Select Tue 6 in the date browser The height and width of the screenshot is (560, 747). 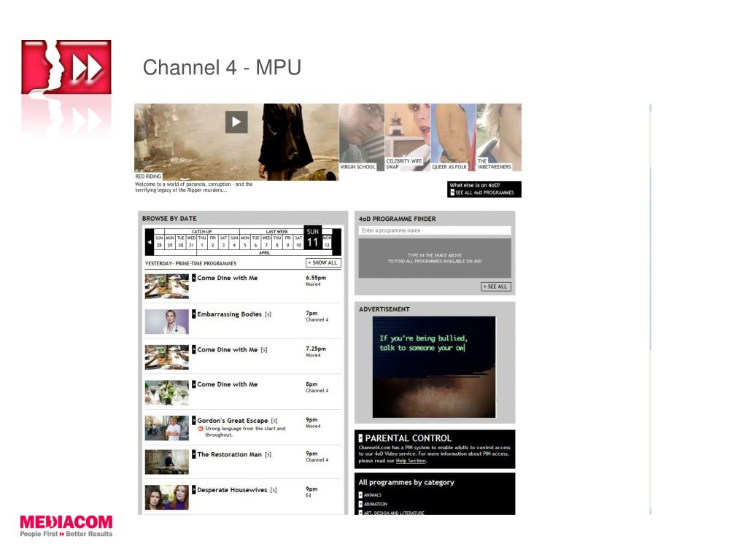(255, 241)
